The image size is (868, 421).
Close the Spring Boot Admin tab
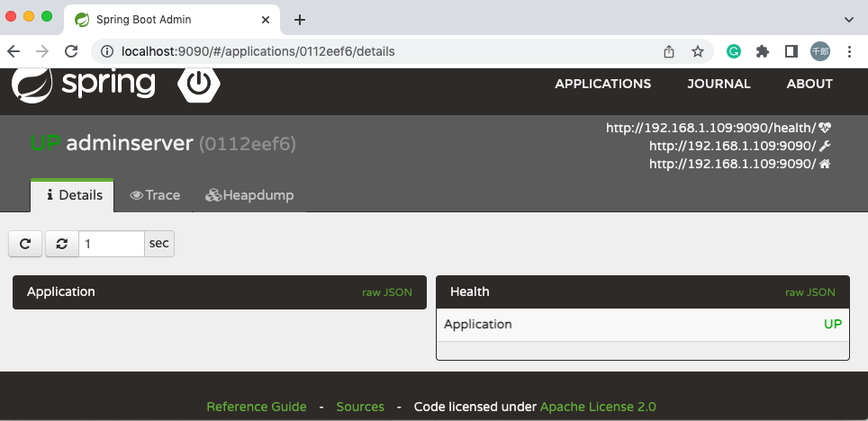click(266, 20)
